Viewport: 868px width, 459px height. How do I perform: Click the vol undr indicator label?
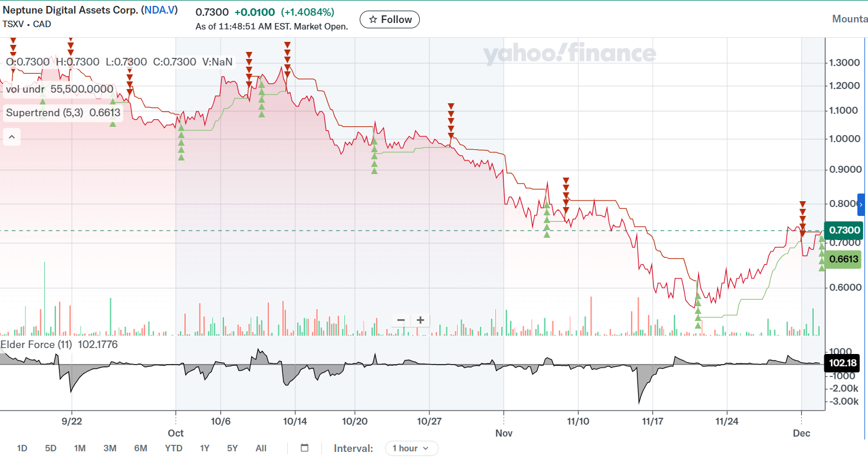point(24,89)
